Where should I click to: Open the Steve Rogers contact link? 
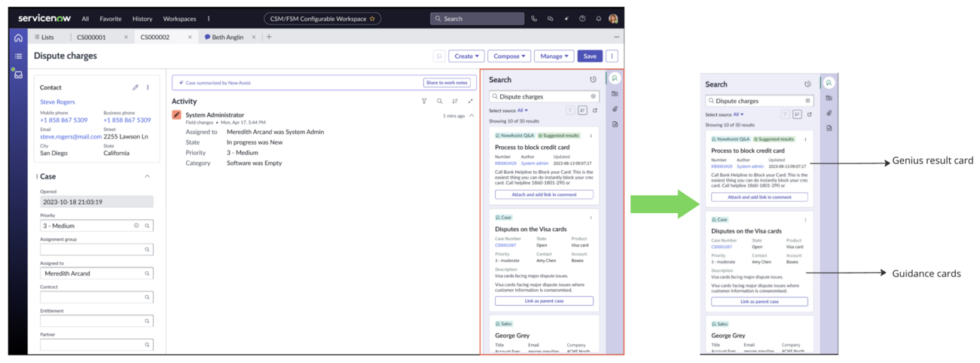pyautogui.click(x=57, y=102)
